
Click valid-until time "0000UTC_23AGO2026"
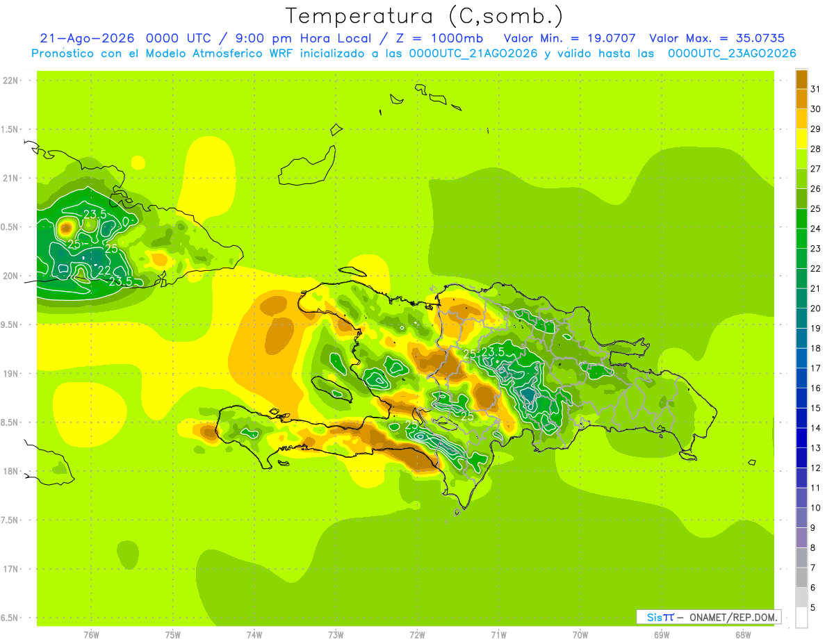732,53
